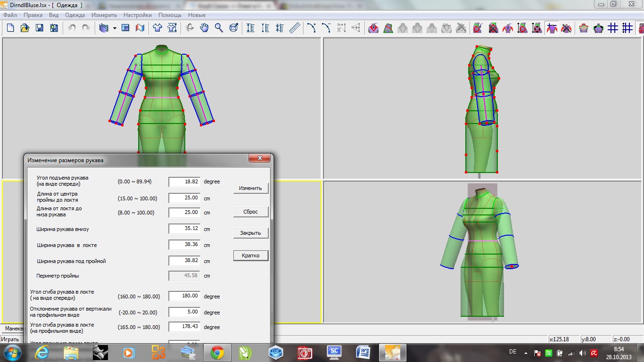The image size is (644, 362).
Task: Open a file with the folder icon
Action: pos(25,28)
